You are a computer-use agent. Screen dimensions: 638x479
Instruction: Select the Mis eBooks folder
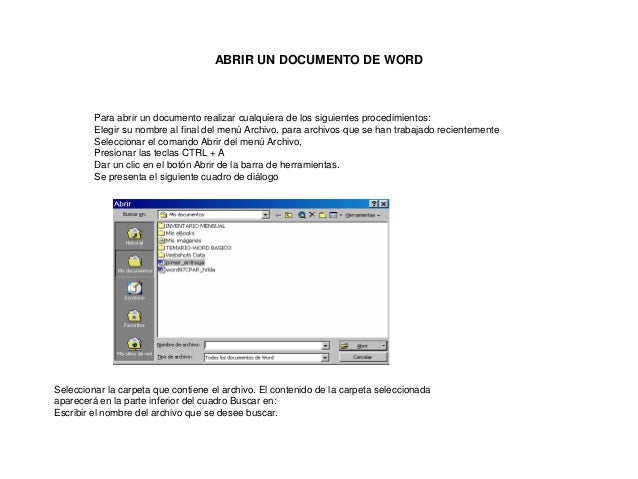tap(176, 233)
